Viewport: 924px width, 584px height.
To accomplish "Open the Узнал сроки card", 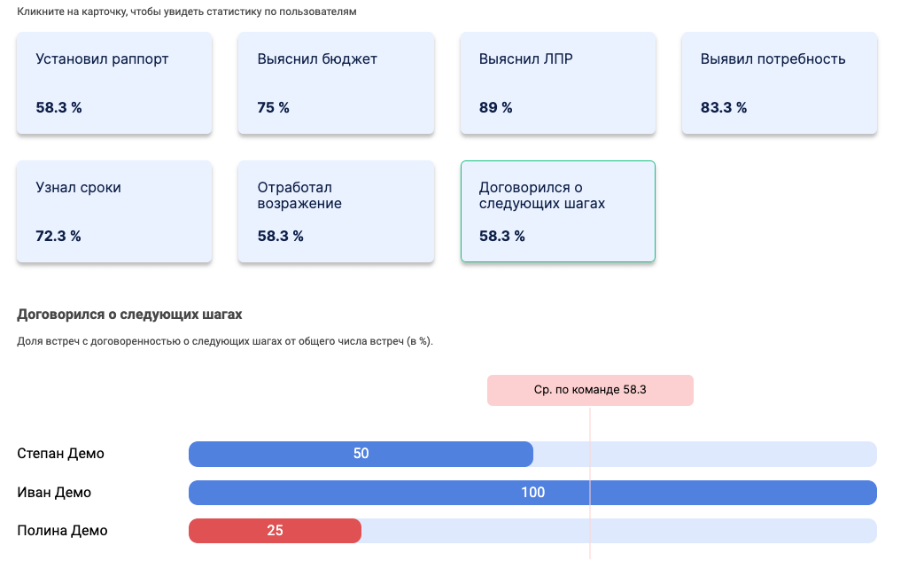I will (114, 212).
